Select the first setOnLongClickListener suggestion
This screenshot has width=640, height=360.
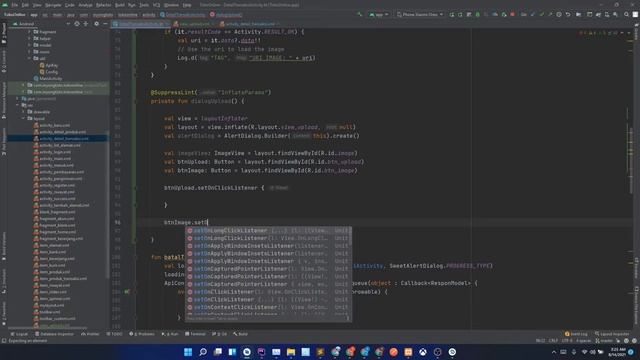click(269, 231)
